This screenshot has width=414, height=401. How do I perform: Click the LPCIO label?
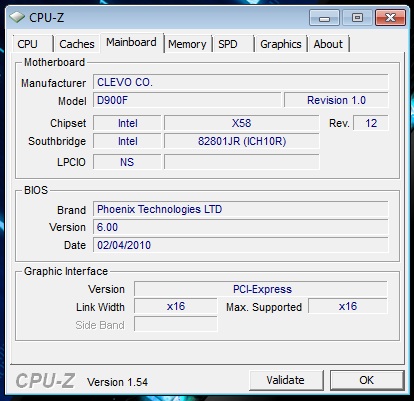coord(71,162)
